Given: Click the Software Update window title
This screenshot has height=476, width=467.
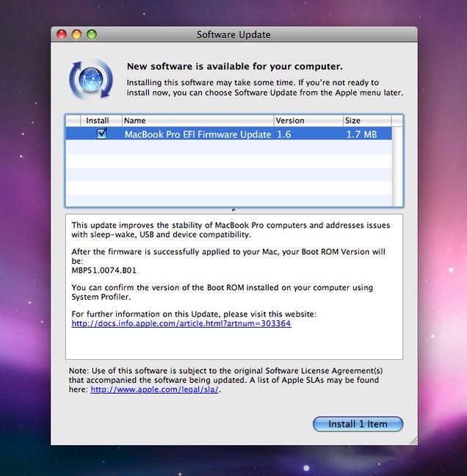Looking at the screenshot, I should pos(233,35).
